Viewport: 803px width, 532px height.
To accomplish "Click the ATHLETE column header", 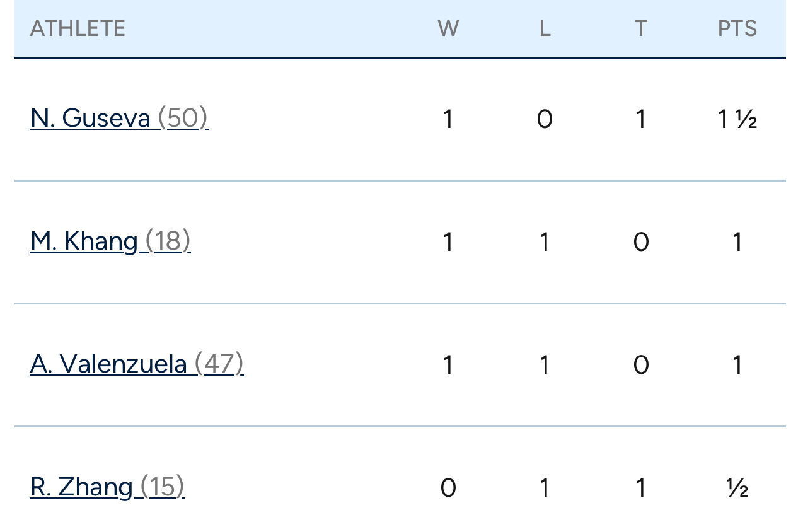I will click(78, 28).
